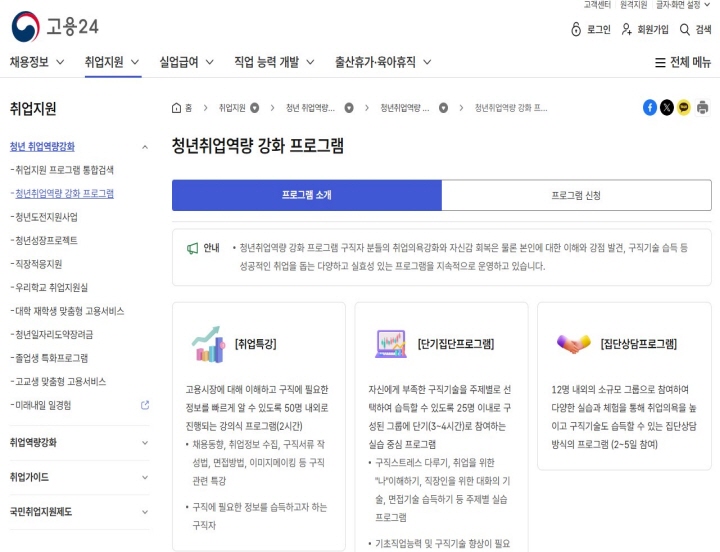The height and width of the screenshot is (552, 720).
Task: Open the 취업지원 menu
Action: (112, 62)
